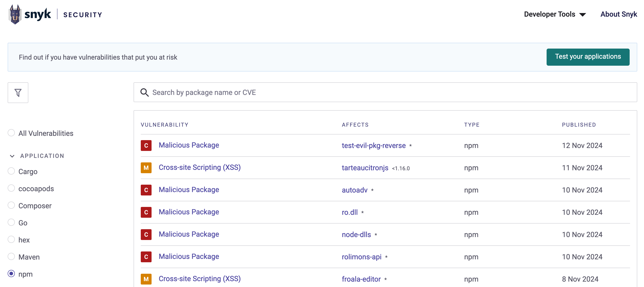This screenshot has height=287, width=644.
Task: Expand the APPLICATION filter section
Action: coord(12,156)
